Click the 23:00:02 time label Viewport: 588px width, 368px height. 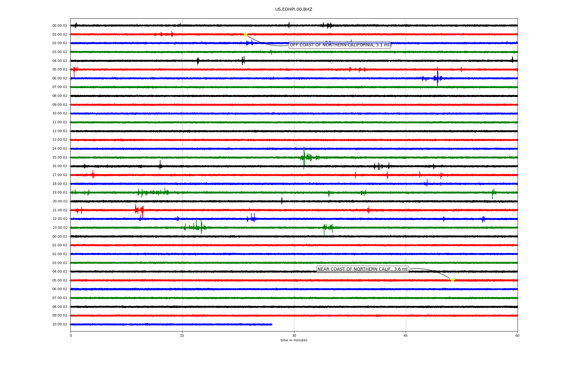point(60,228)
